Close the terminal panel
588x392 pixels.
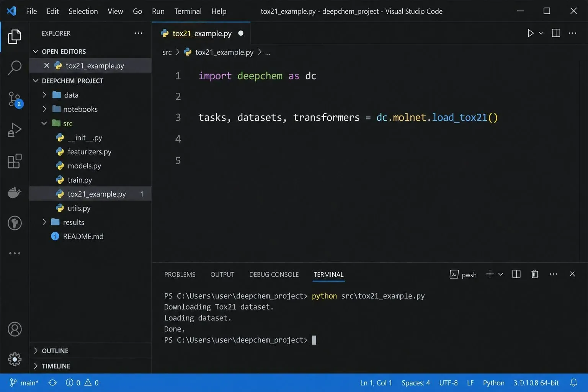572,274
